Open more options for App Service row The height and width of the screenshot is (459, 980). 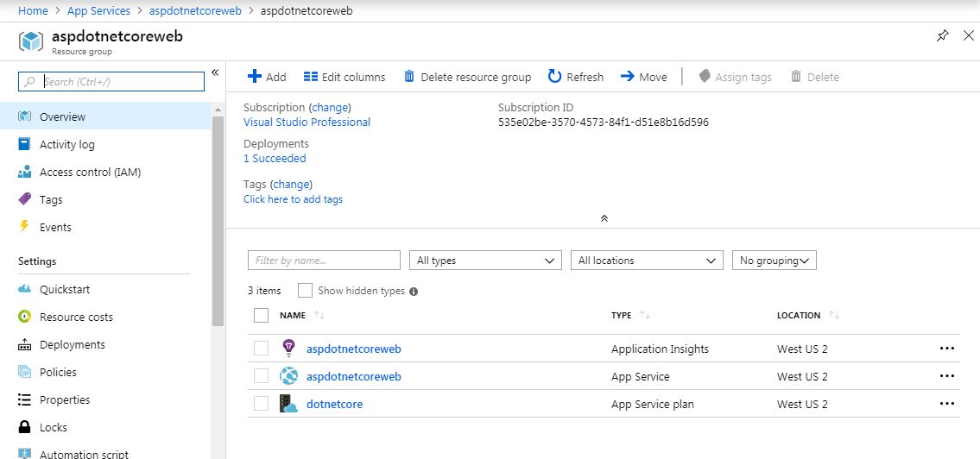coord(947,376)
